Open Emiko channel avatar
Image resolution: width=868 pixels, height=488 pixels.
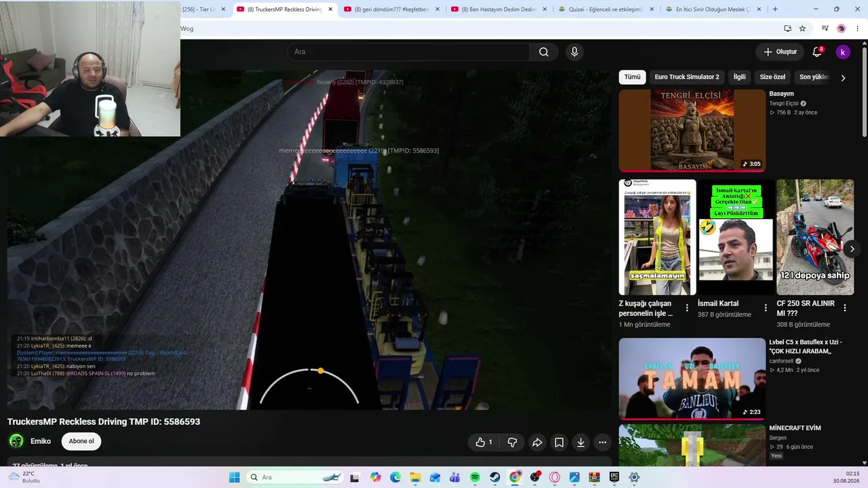pos(16,441)
